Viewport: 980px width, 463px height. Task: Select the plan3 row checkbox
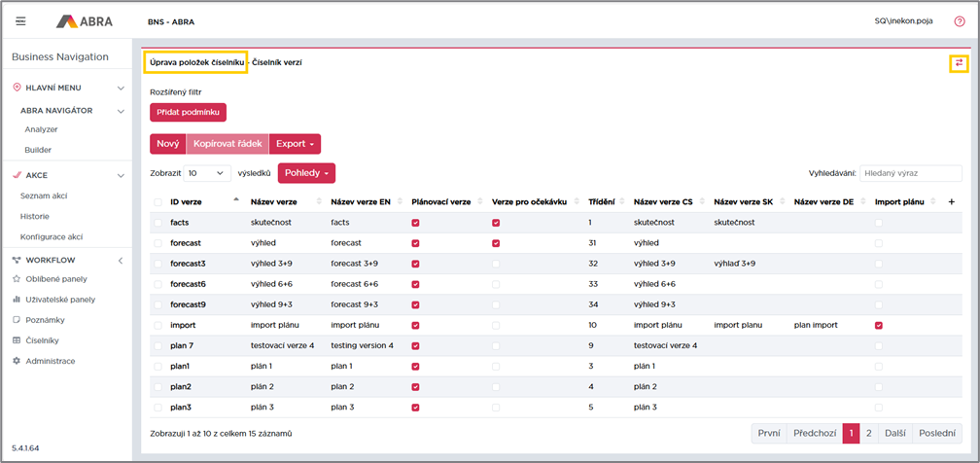click(157, 408)
